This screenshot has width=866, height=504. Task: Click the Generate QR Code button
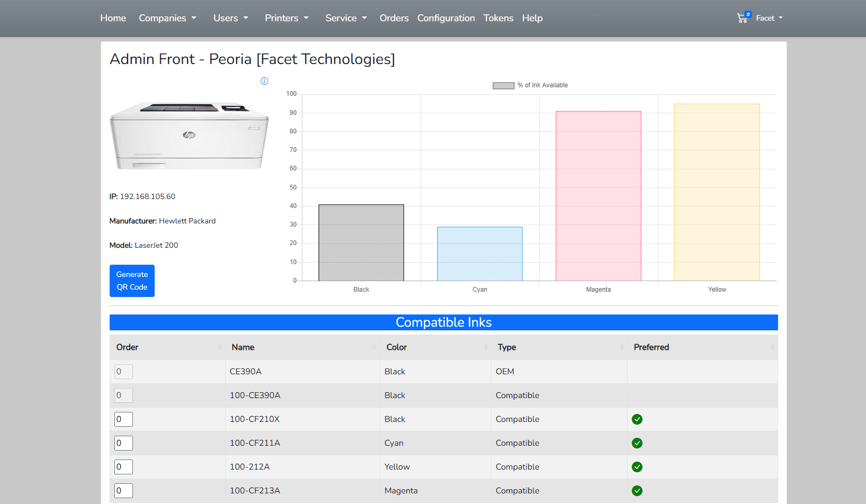tap(132, 281)
